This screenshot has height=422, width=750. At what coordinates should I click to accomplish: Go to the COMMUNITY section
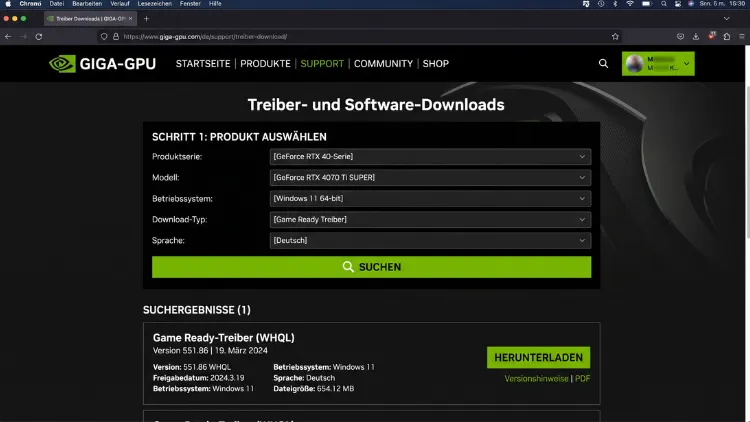[383, 64]
